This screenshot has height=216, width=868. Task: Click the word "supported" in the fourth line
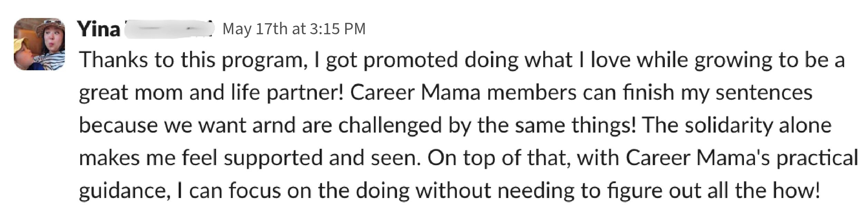coord(273,158)
